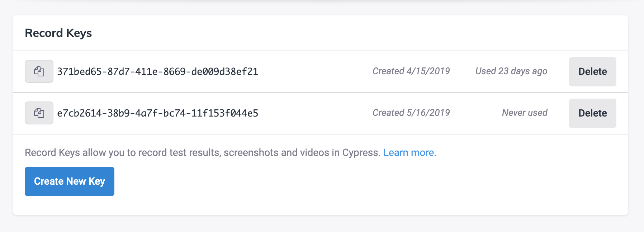Click the Used 23 days ago status
This screenshot has width=644, height=232.
(511, 71)
